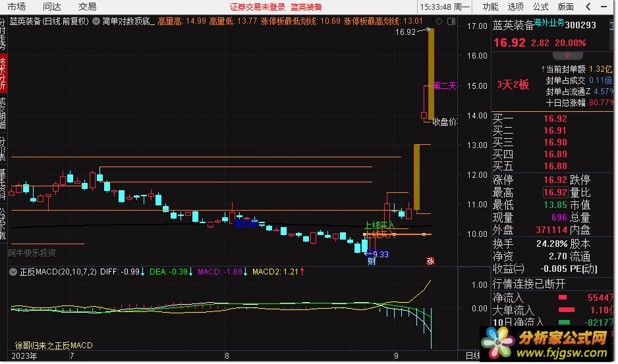Expand main chart indicator dropdown arrow

pos(96,21)
